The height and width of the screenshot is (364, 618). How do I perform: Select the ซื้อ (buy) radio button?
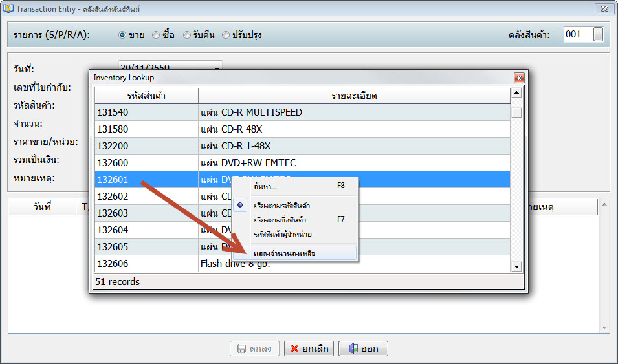pyautogui.click(x=156, y=35)
